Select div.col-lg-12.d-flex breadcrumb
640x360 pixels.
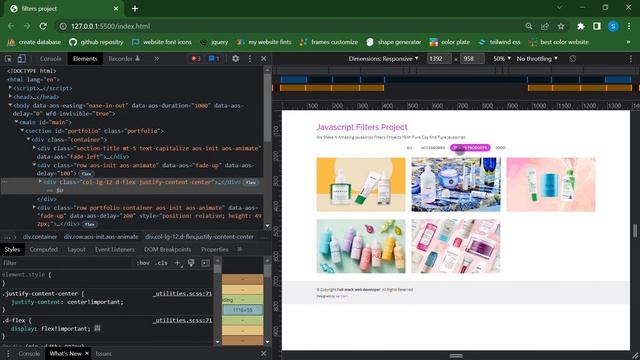coord(199,237)
